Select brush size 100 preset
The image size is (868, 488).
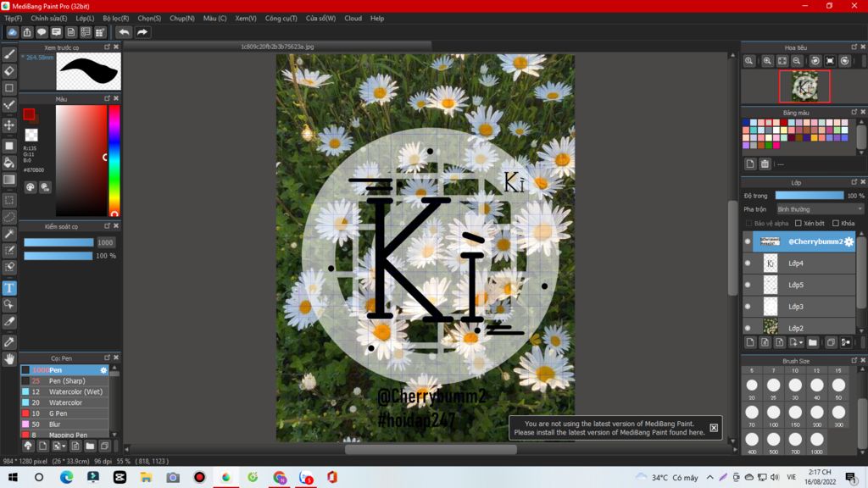(x=773, y=413)
